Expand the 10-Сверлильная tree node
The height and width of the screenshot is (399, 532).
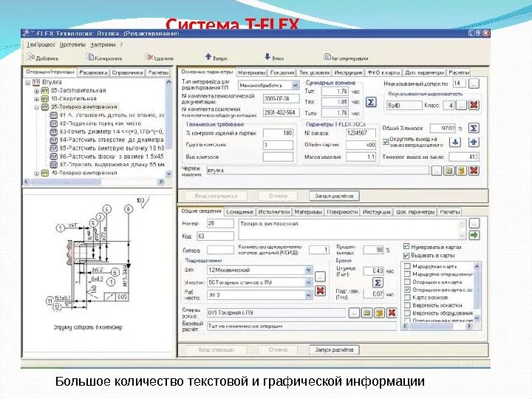click(x=37, y=99)
